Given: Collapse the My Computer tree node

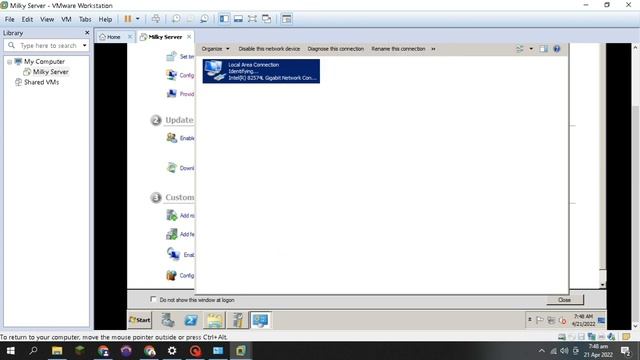Looking at the screenshot, I should [x=9, y=62].
